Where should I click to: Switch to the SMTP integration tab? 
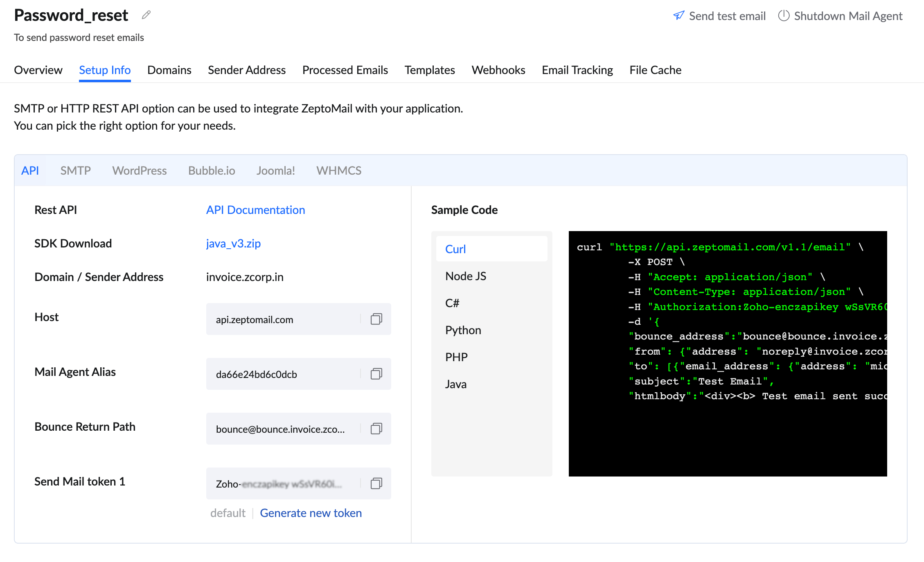pyautogui.click(x=75, y=171)
